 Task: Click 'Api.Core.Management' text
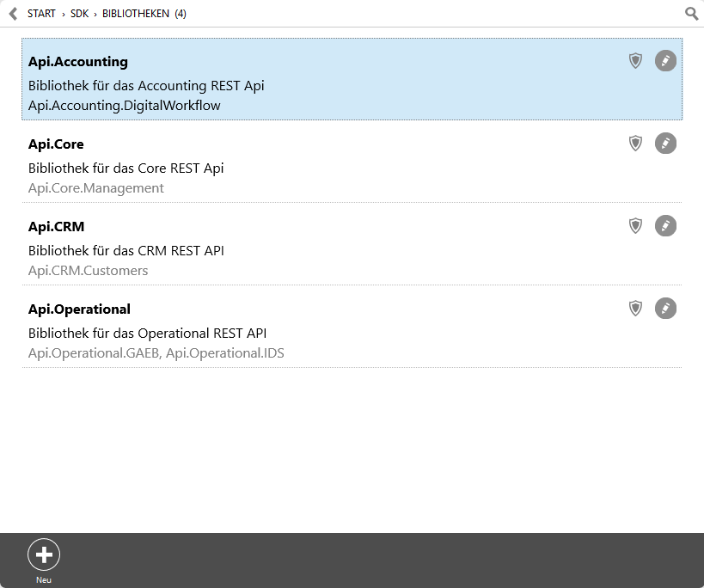(96, 188)
